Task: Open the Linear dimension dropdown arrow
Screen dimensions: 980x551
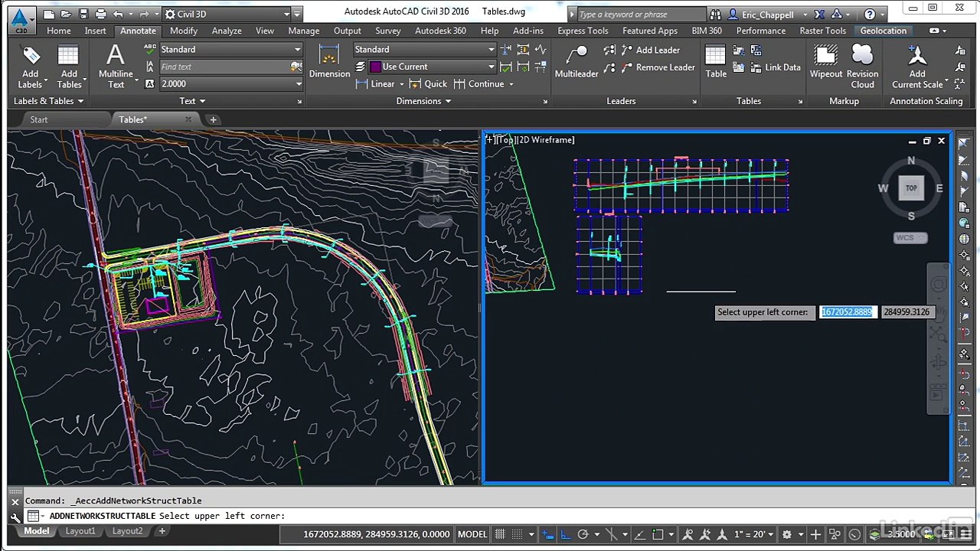Action: 401,84
